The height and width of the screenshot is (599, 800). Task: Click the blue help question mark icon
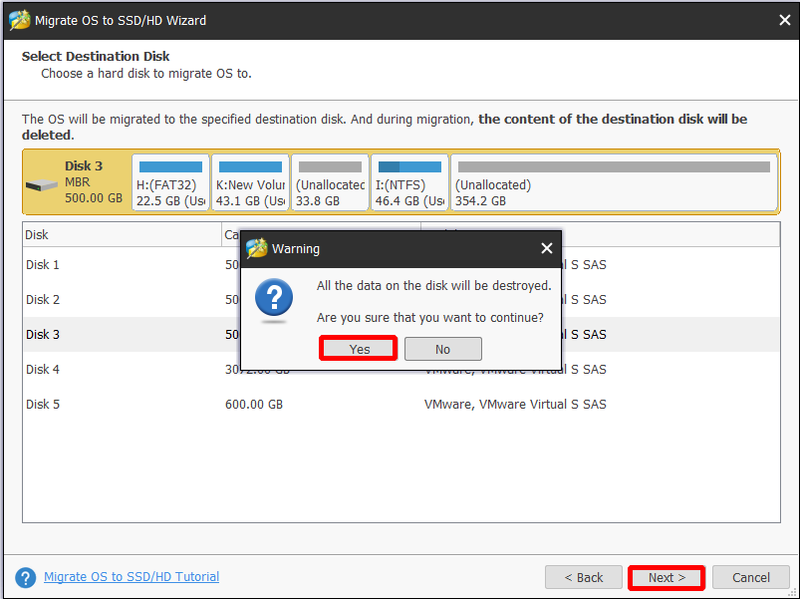pos(26,578)
